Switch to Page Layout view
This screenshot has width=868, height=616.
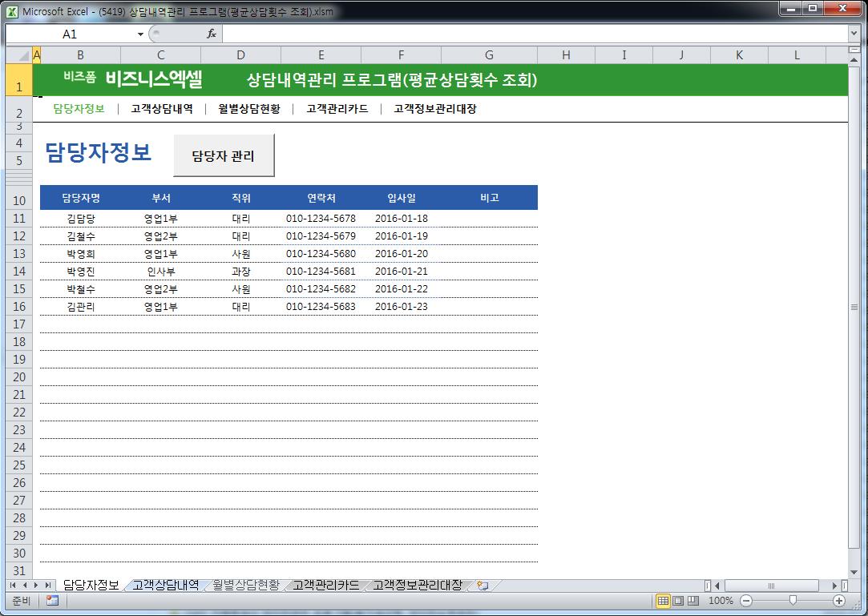(678, 601)
